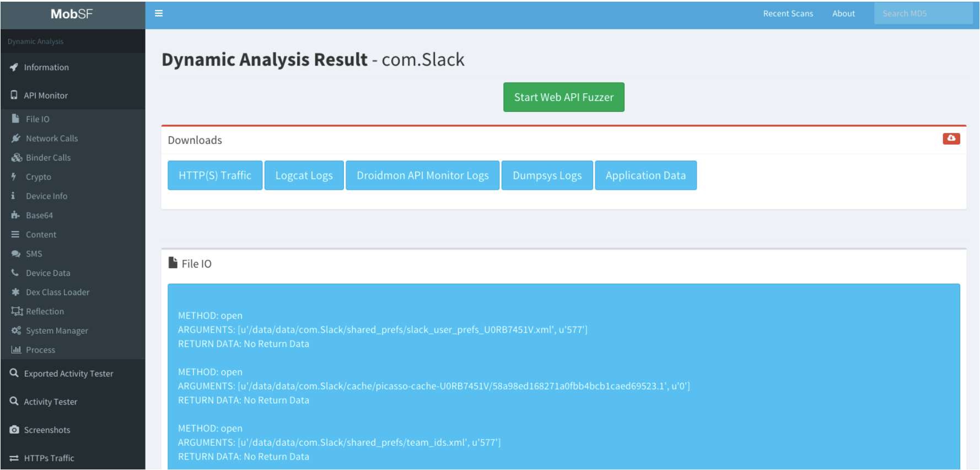Click the 'Dynamic Analysis' sidebar header text
The height and width of the screenshot is (470, 980).
[x=36, y=41]
